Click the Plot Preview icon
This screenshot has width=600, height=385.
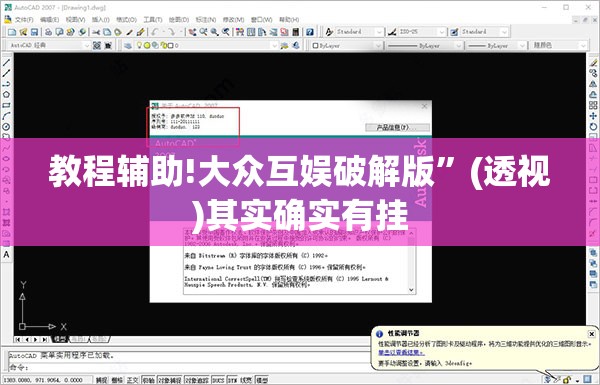pos(59,32)
